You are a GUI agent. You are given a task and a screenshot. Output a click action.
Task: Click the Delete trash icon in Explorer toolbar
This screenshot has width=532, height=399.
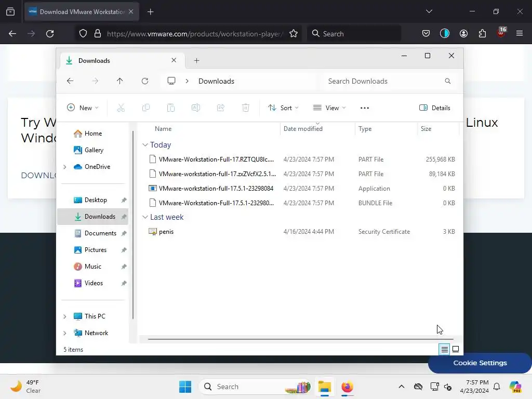(246, 108)
